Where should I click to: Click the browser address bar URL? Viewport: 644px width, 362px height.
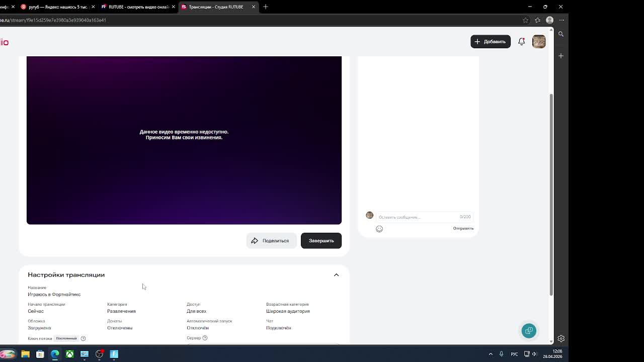coord(53,20)
